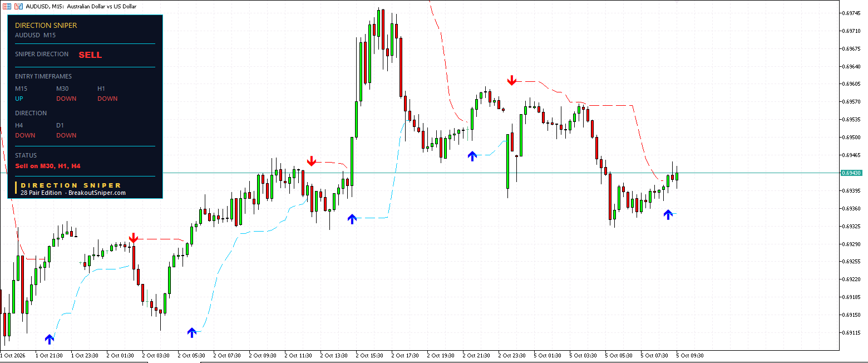Click the 0.69500 price axis label
This screenshot has height=363, width=868.
point(852,138)
